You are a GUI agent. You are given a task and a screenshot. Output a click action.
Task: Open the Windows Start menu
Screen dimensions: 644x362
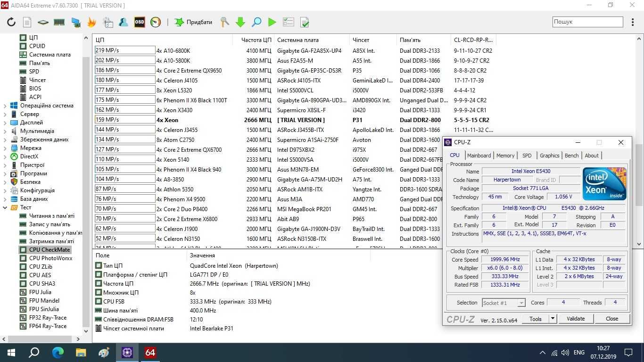[11, 352]
